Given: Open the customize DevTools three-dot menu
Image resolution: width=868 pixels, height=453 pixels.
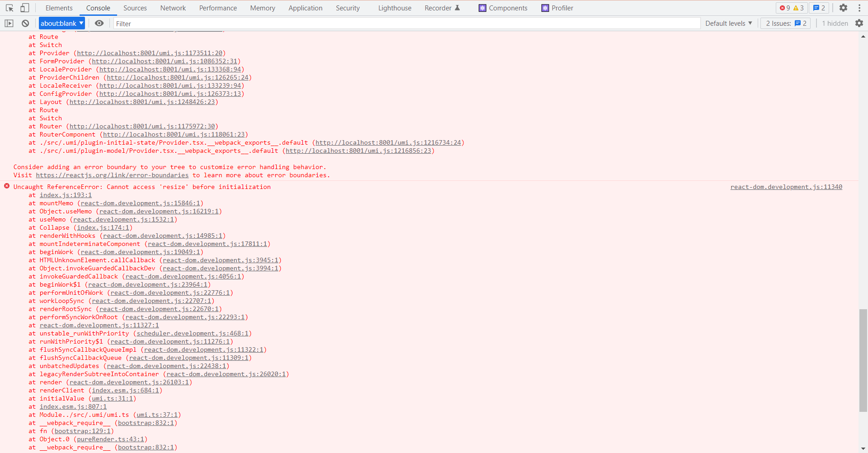Looking at the screenshot, I should pos(860,8).
